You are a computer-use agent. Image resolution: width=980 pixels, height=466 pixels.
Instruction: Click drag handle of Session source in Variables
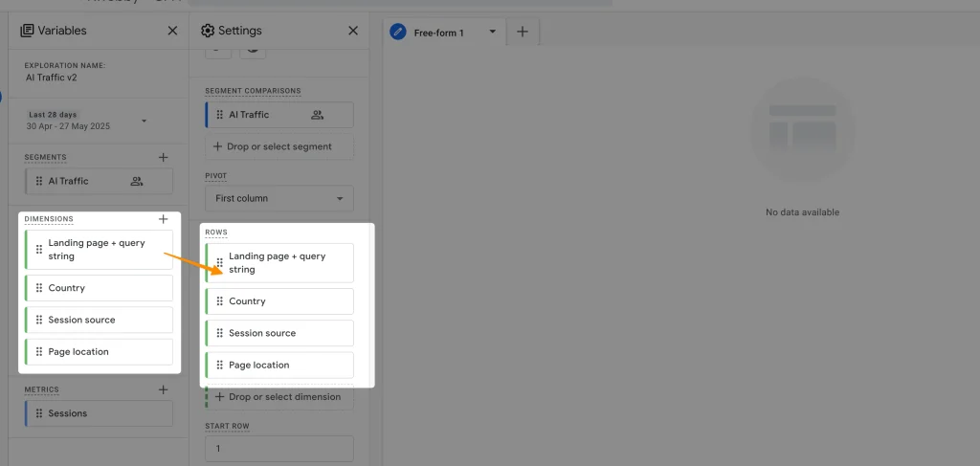point(38,320)
